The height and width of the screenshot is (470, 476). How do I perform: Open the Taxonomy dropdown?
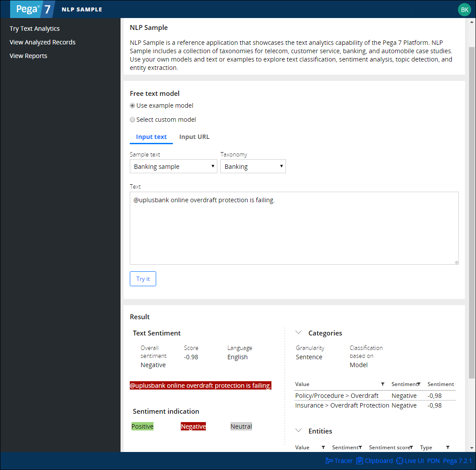(x=253, y=167)
